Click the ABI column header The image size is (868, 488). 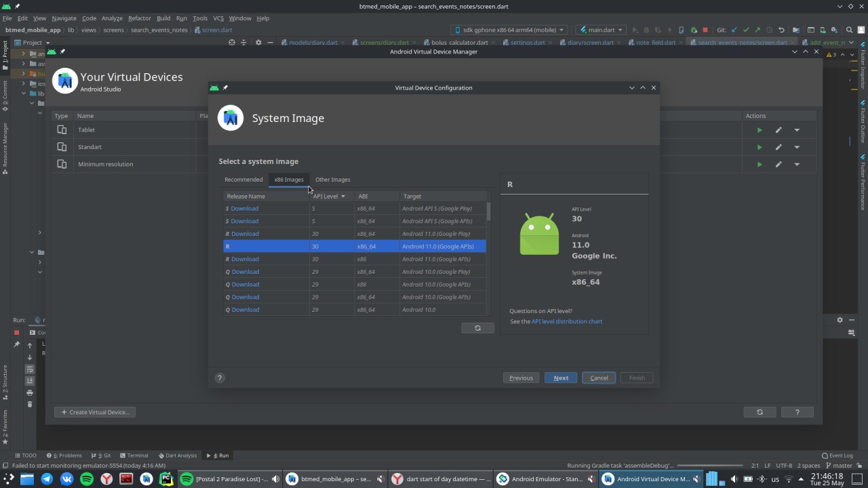pos(377,196)
